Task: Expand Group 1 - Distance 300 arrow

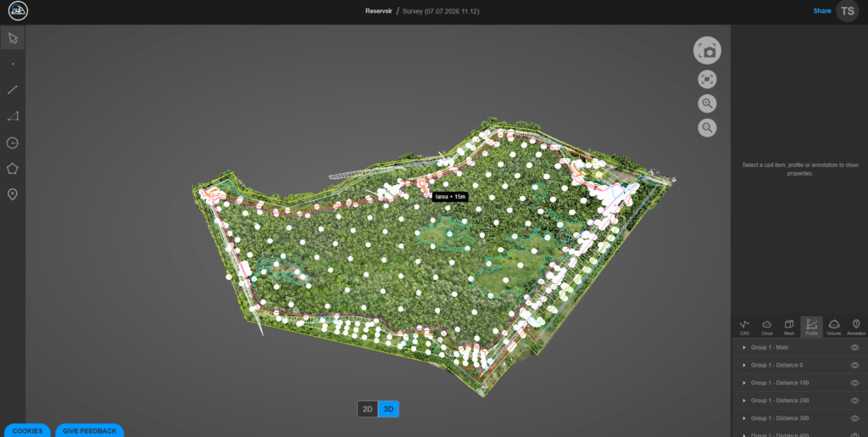Action: click(744, 418)
